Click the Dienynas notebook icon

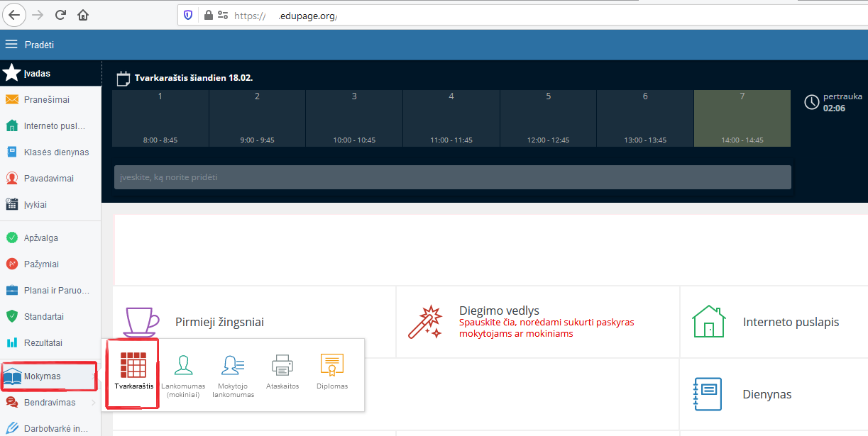pyautogui.click(x=707, y=394)
